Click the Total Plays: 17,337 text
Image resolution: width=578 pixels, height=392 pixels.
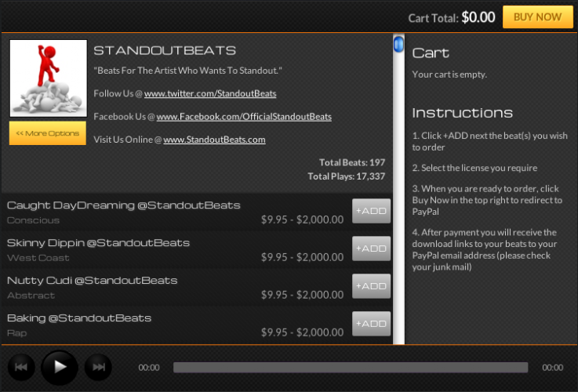pos(346,176)
